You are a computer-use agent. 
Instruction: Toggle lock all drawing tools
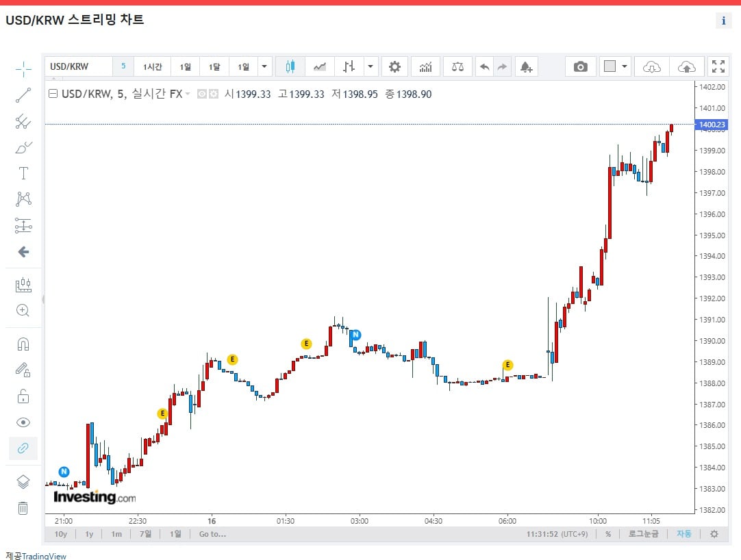tap(23, 396)
